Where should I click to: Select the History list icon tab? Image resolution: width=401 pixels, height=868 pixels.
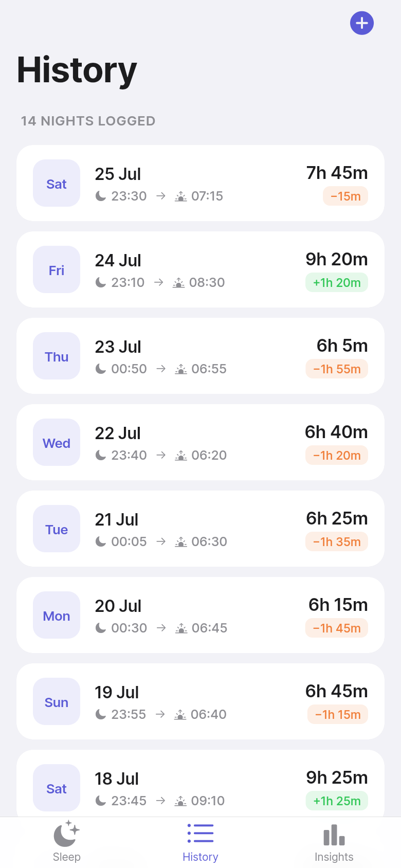coord(200,833)
